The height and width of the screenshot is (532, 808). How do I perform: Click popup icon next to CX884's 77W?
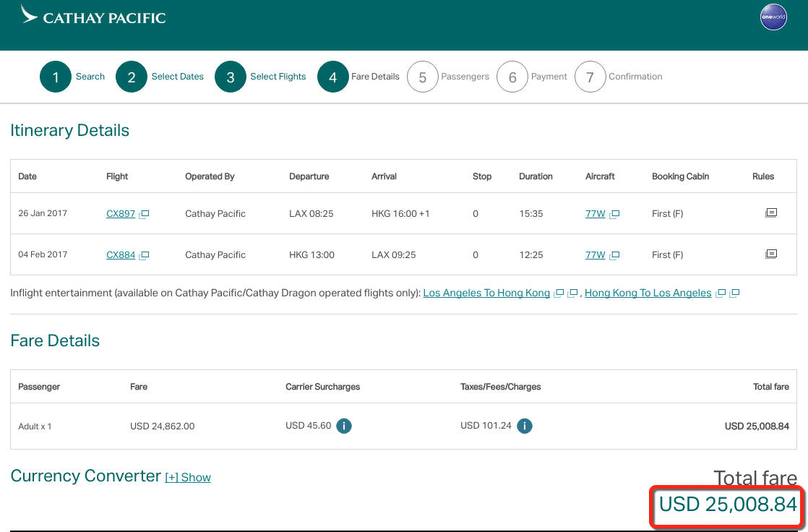614,255
